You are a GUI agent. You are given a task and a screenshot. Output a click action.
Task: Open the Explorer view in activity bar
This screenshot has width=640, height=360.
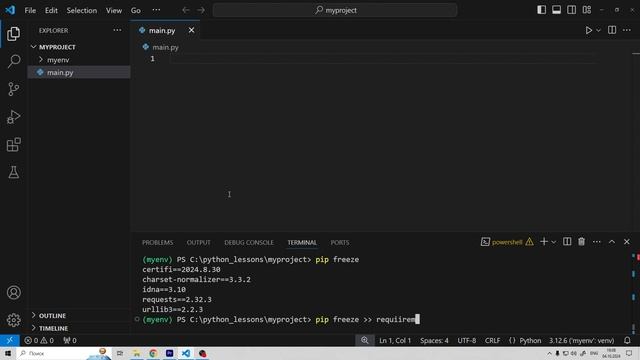pyautogui.click(x=13, y=33)
